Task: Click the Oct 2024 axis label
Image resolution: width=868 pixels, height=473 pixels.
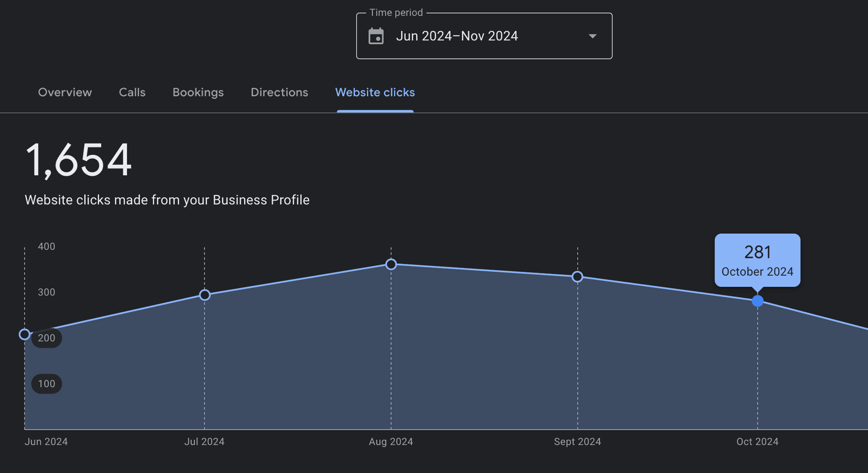Action: [757, 441]
